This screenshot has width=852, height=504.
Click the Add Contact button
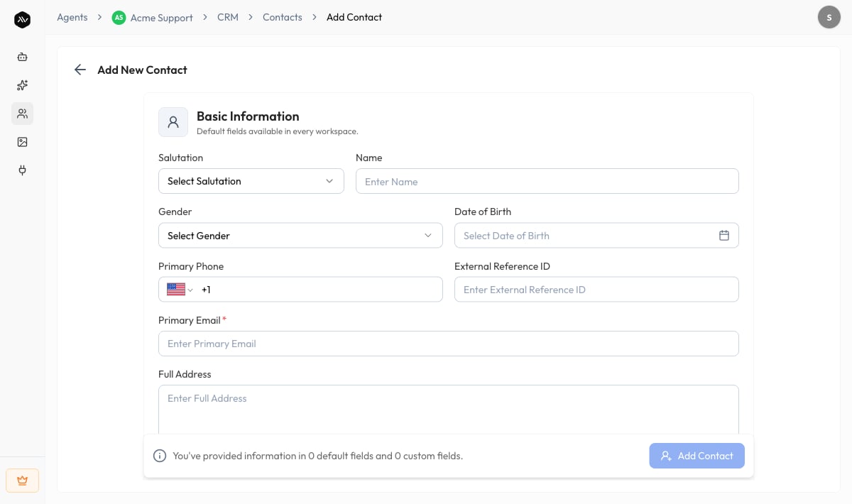(697, 456)
